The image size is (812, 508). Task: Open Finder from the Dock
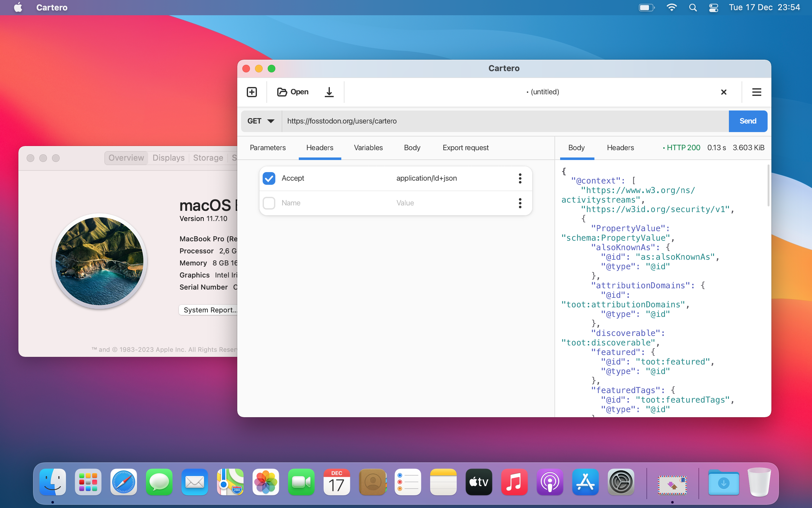pyautogui.click(x=53, y=482)
